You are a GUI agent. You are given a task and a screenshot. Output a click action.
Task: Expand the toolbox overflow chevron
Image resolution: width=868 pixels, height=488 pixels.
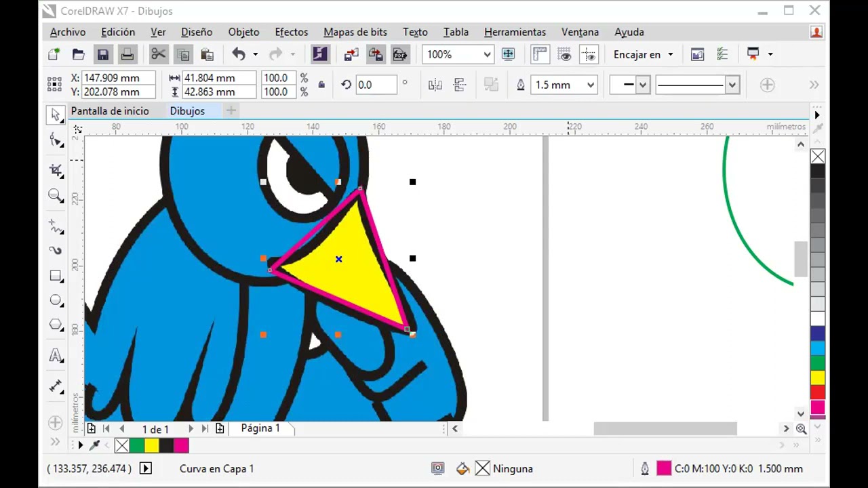pyautogui.click(x=55, y=442)
